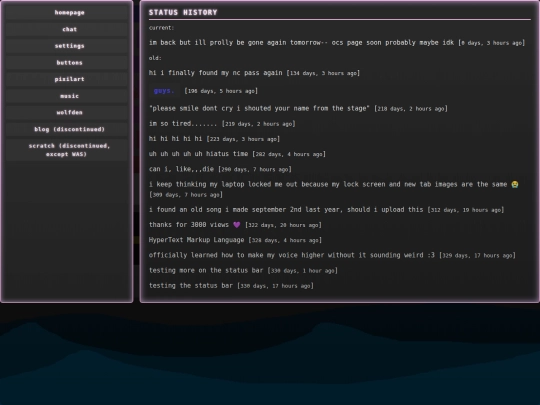Click status 'hi i finally found my nc pass again'
The image size is (540, 405).
pos(216,73)
